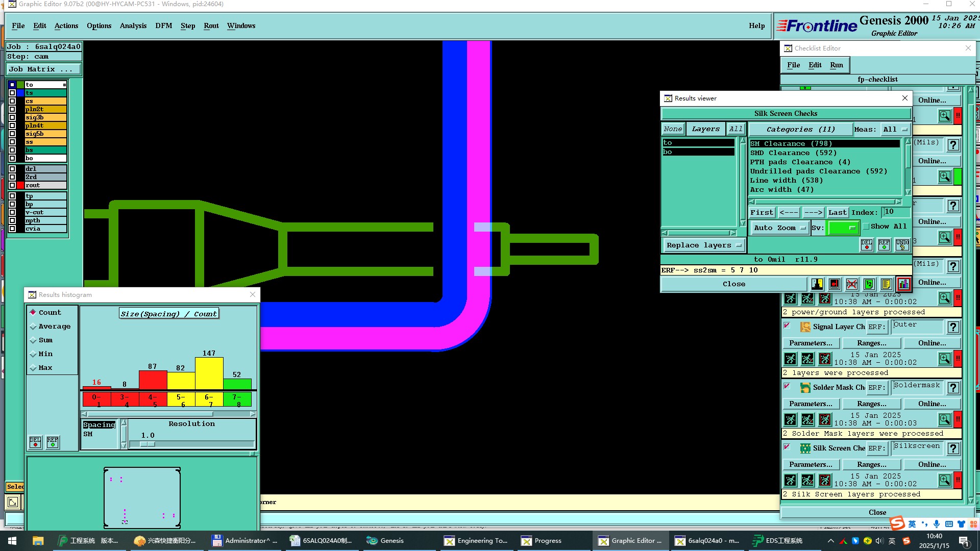Screen dimensions: 980x551
Task: Click the red-outlined runner icon for Solder Mask check
Action: (825, 419)
